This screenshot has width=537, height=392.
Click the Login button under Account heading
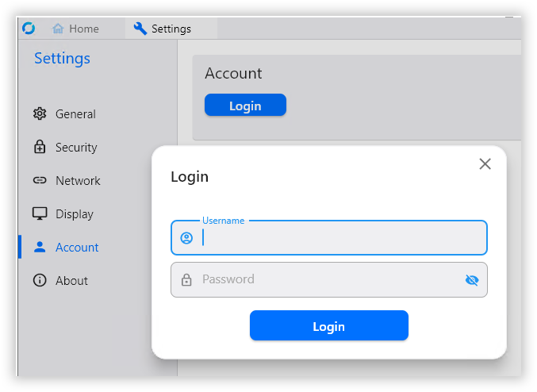point(245,106)
